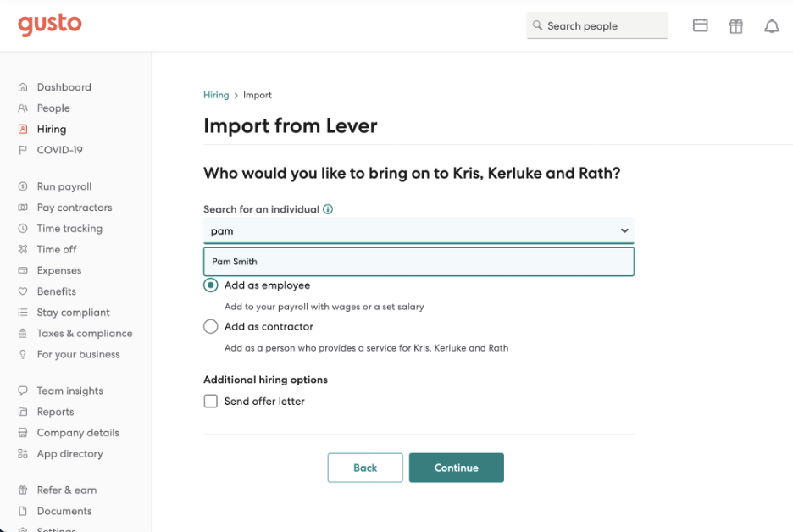The height and width of the screenshot is (532, 793).
Task: Check the Send offer letter checkbox
Action: [210, 401]
